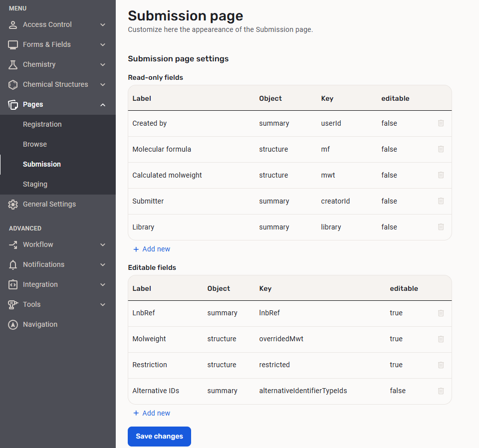Screen dimensions: 479x448
Task: Remove the Library read-only field row
Action: (x=441, y=227)
